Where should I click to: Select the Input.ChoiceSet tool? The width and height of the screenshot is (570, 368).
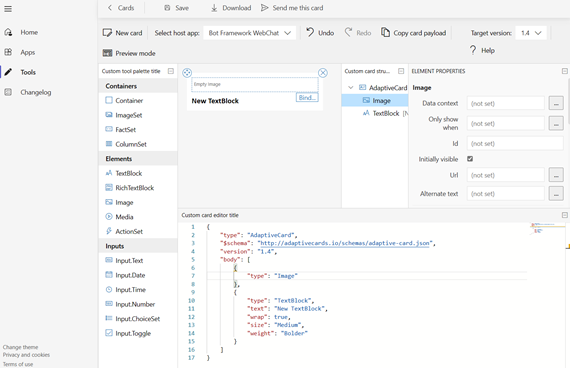click(x=133, y=319)
